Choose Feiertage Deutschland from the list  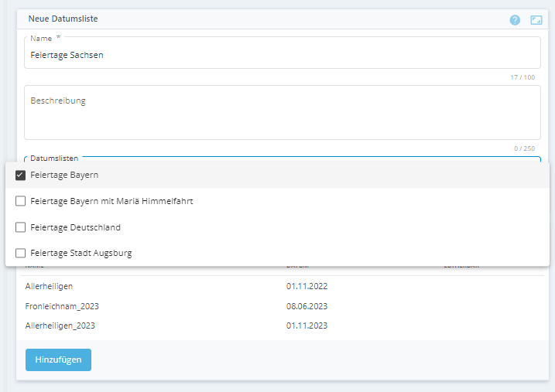[75, 227]
